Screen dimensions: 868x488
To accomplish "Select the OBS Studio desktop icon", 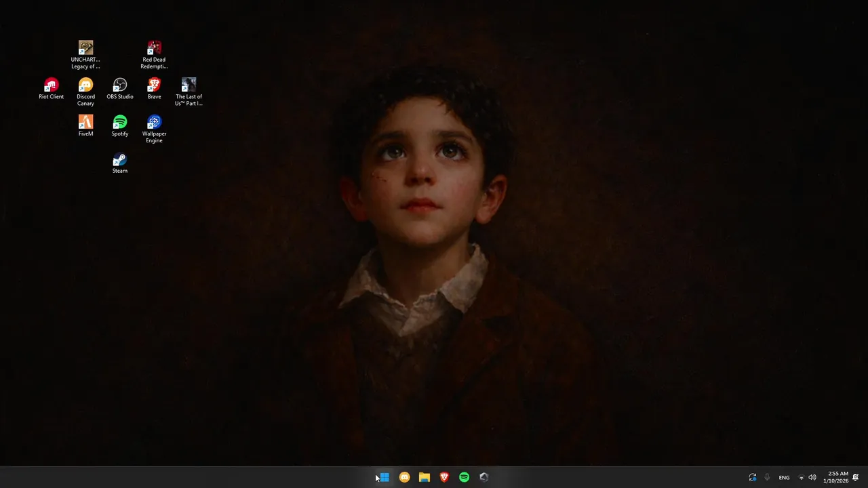I will point(120,89).
